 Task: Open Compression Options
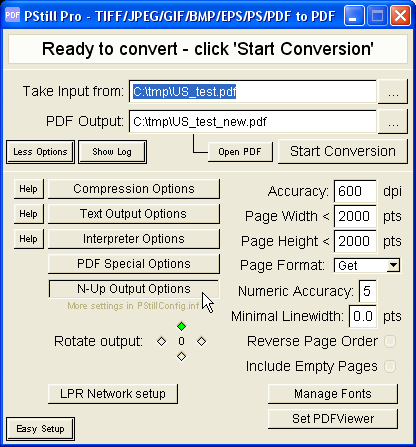[x=134, y=189]
